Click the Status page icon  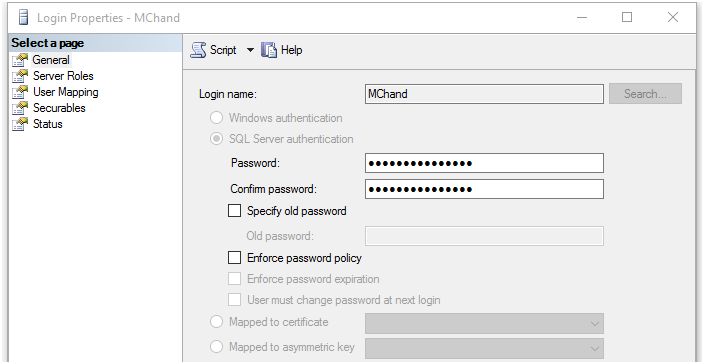click(x=20, y=124)
